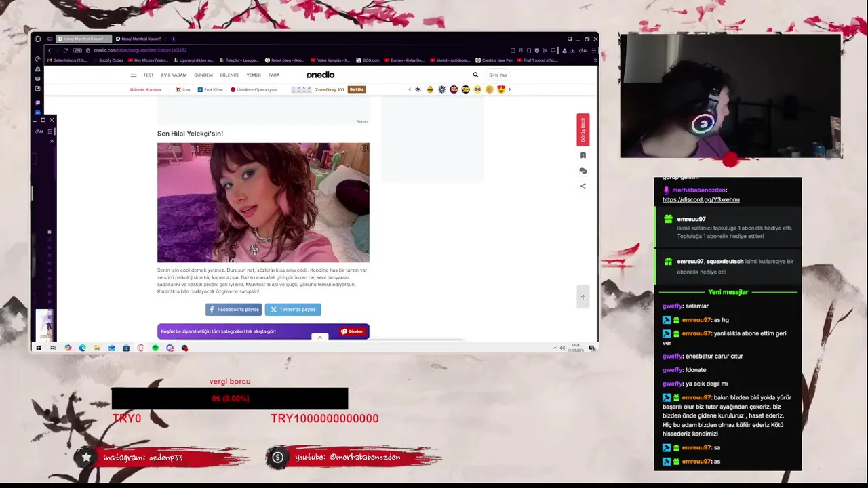The height and width of the screenshot is (488, 868).
Task: Click the 'Yeni mesajlar' chat divider label
Action: 728,292
